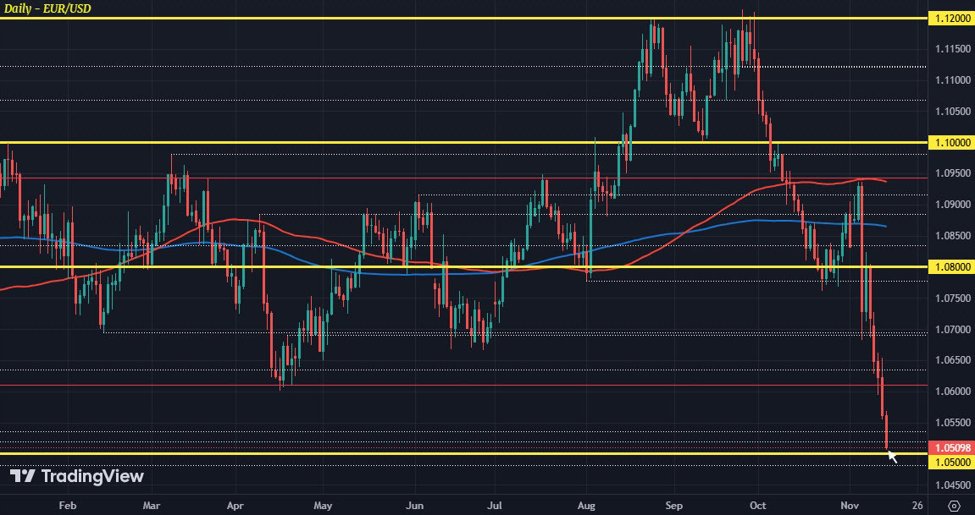Click the 1.04500 price scale value
The image size is (975, 515).
[951, 485]
